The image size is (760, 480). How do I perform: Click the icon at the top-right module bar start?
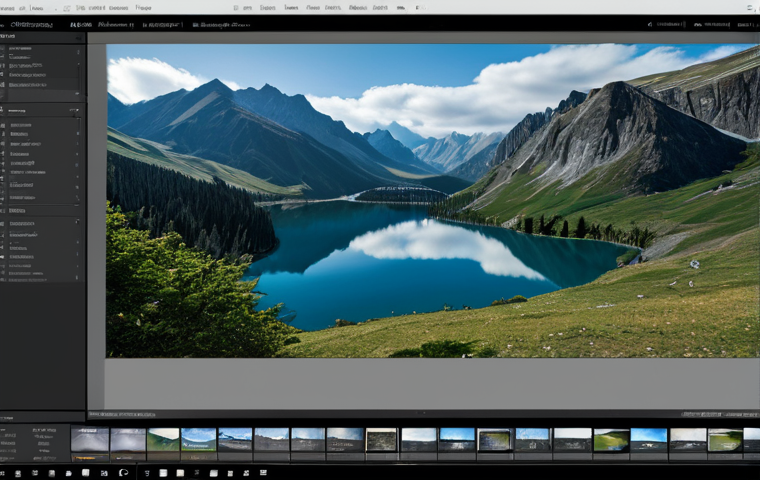click(x=649, y=24)
